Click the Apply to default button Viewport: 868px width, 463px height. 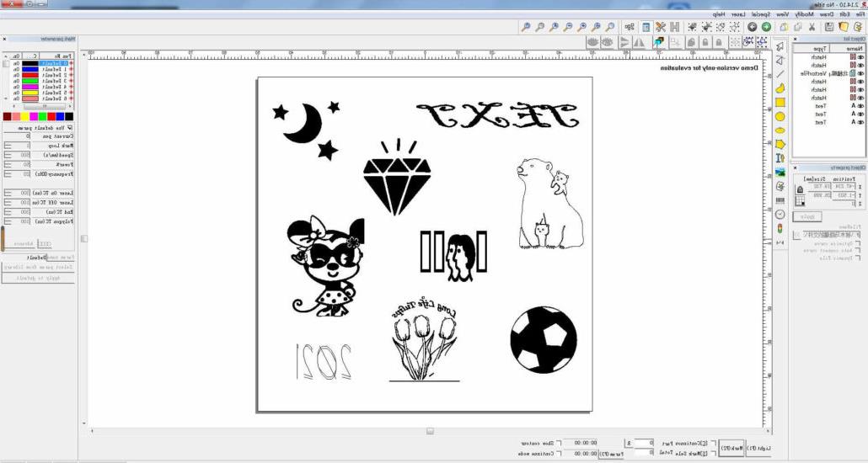(x=38, y=277)
